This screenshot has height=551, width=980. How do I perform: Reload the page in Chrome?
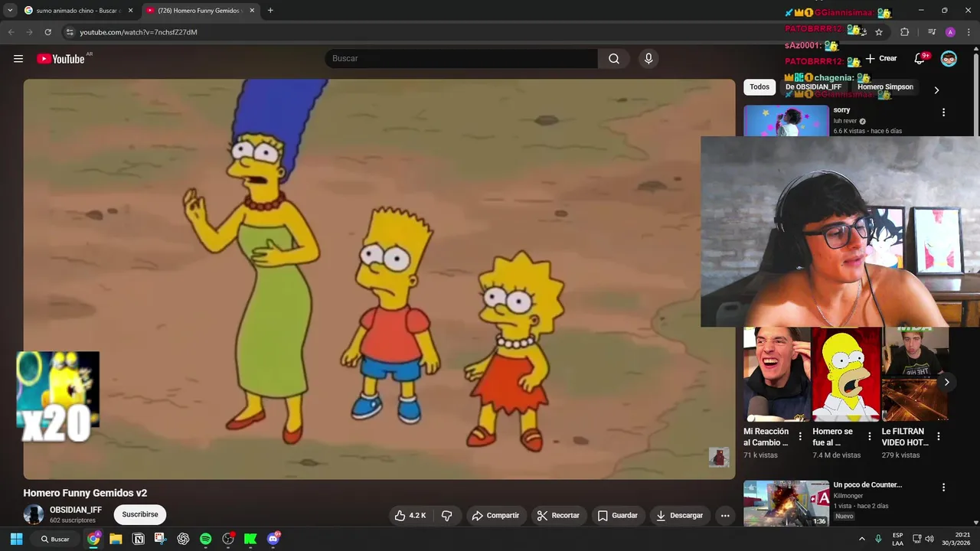[x=47, y=32]
